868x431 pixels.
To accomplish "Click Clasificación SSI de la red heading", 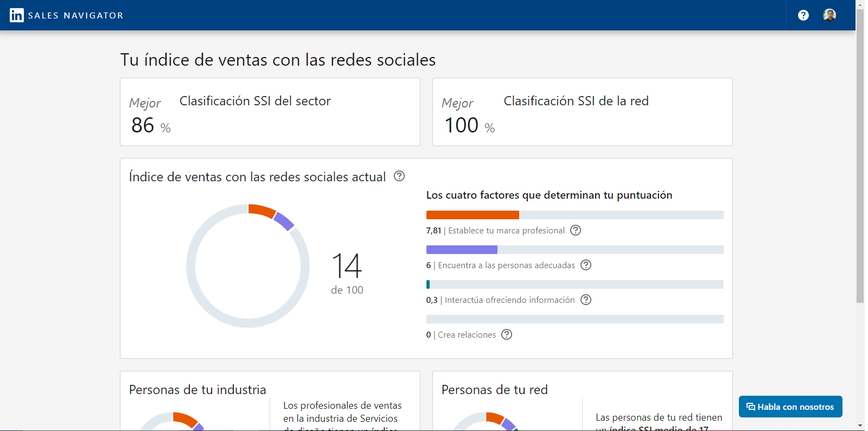I will click(x=576, y=101).
